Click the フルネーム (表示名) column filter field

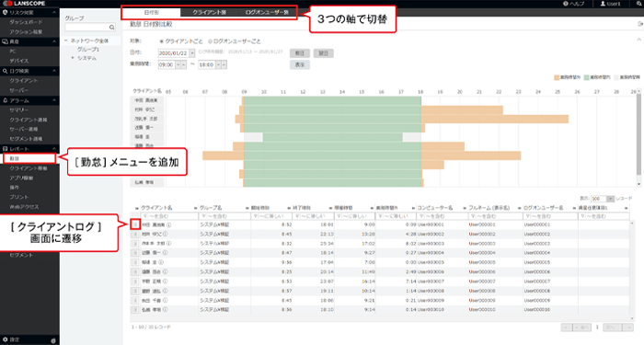click(495, 216)
